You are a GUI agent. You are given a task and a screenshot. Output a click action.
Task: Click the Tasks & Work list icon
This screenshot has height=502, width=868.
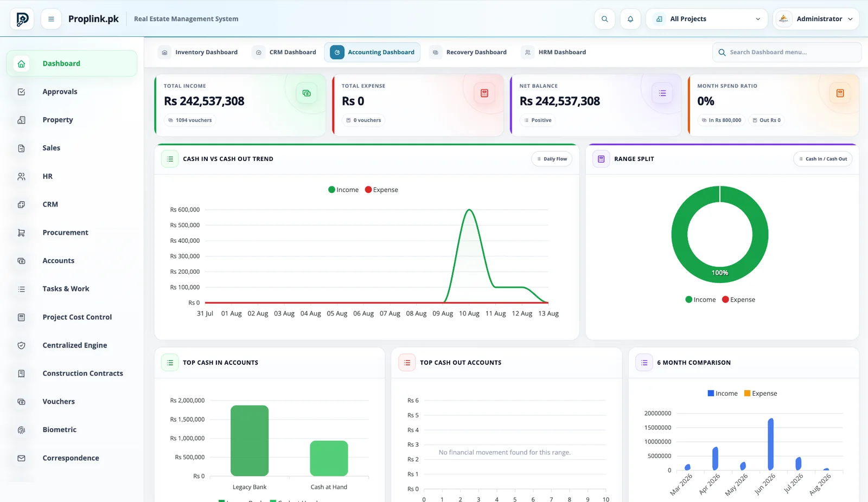click(22, 289)
